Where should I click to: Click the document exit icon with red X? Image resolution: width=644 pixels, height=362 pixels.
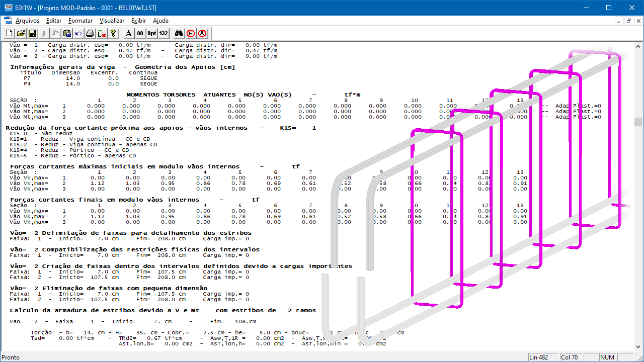102,33
